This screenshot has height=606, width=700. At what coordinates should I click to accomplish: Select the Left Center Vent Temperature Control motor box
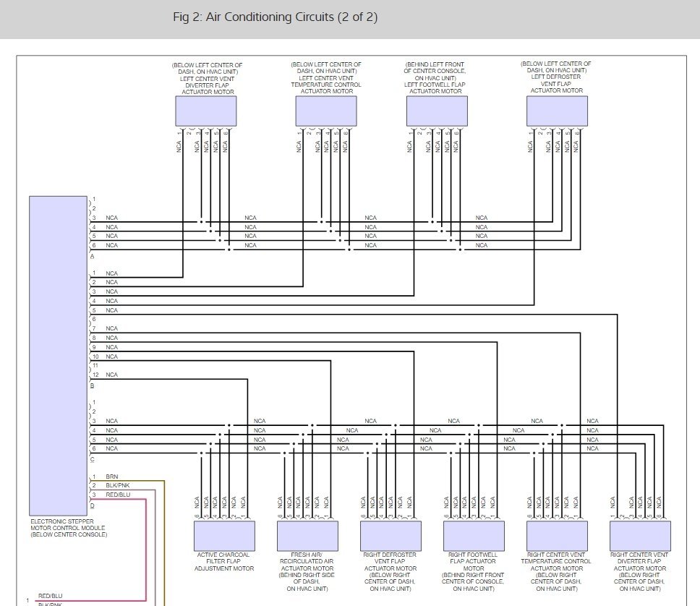(x=325, y=111)
